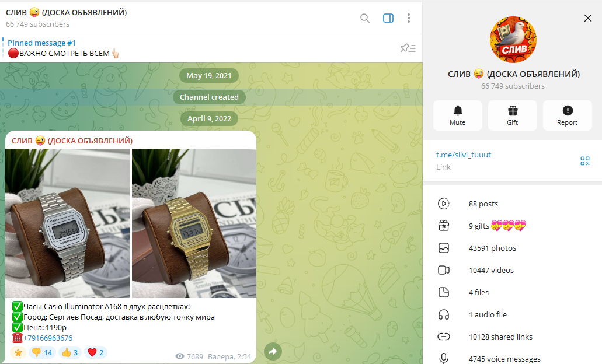This screenshot has width=602, height=364.
Task: Open the 43591 photos media list
Action: click(512, 248)
